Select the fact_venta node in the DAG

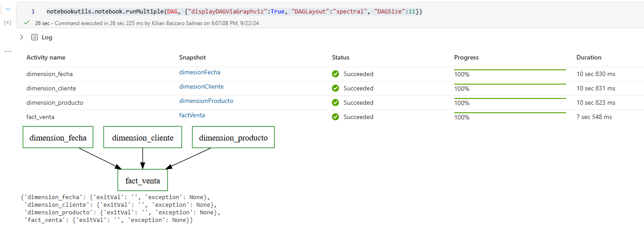142,180
